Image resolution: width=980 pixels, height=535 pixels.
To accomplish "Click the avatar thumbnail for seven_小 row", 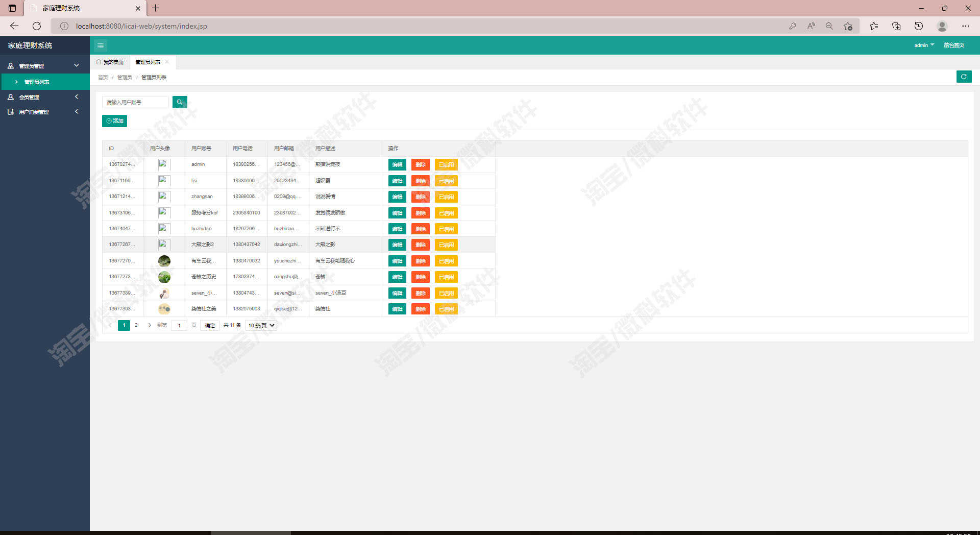I will pyautogui.click(x=164, y=293).
